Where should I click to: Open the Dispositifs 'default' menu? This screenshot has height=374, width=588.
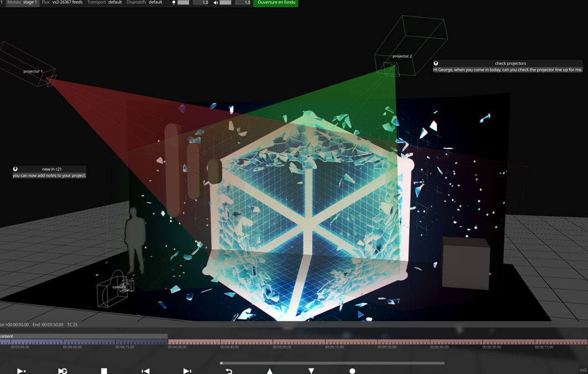(155, 3)
